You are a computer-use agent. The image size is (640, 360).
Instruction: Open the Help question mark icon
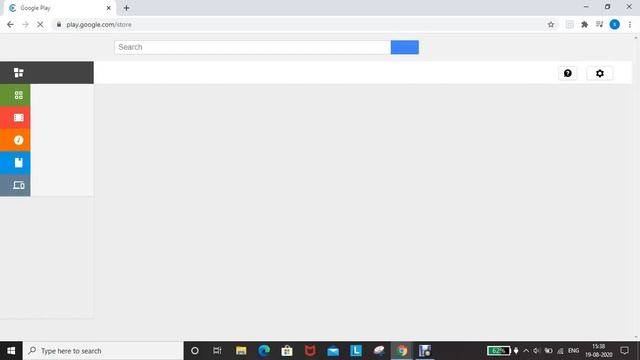(567, 73)
